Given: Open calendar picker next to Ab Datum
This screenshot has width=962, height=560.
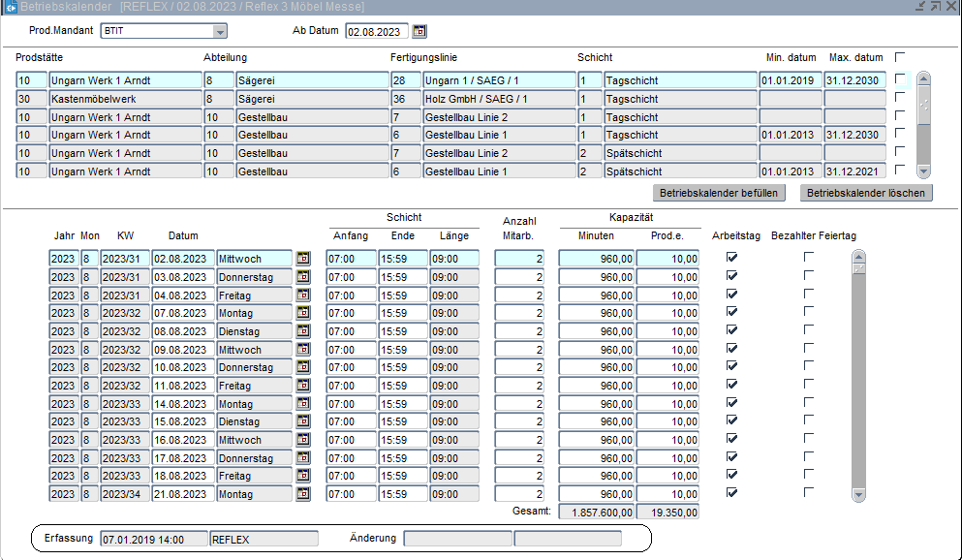Looking at the screenshot, I should pyautogui.click(x=419, y=31).
